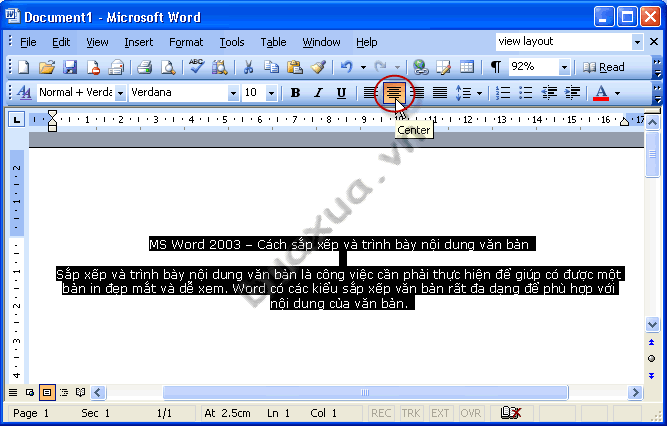The width and height of the screenshot is (667, 426).
Task: Open line spacing options arrow
Action: coord(479,93)
